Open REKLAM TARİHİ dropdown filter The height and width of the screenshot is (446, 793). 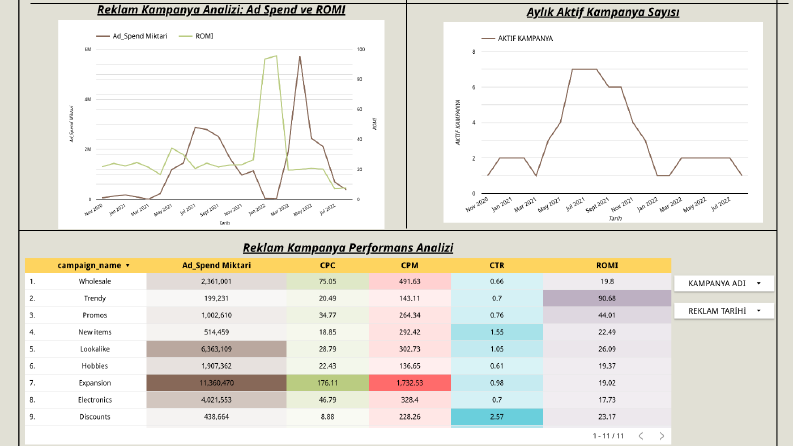(724, 311)
